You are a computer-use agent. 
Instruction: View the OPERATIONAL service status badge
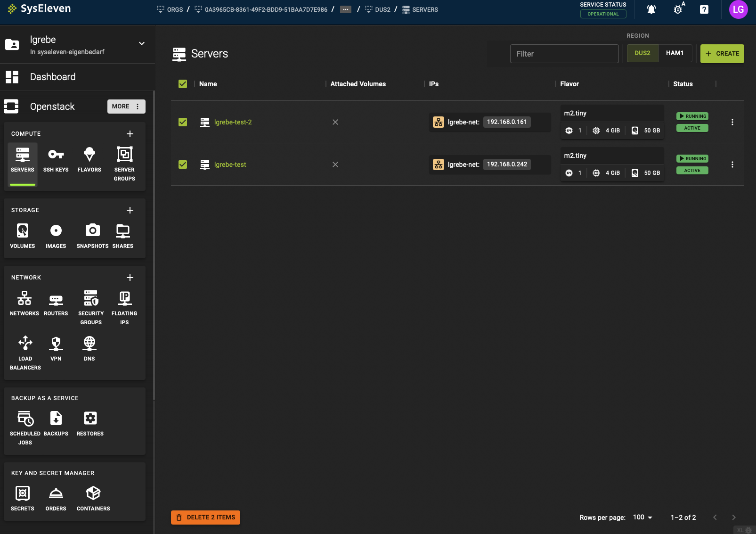click(603, 14)
